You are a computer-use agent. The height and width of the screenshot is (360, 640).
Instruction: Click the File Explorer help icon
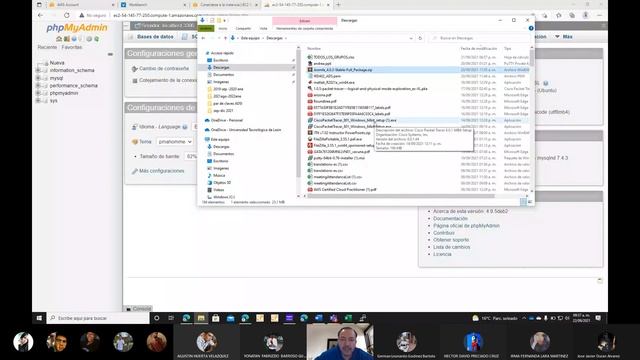click(531, 29)
